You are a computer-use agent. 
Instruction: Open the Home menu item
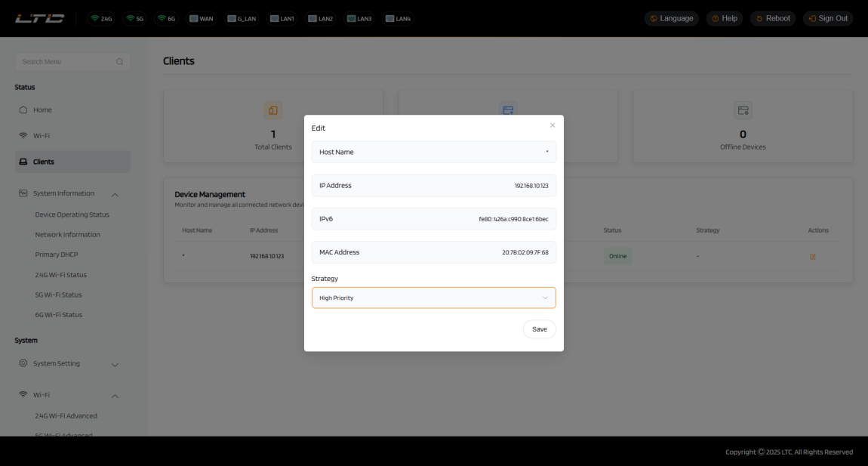tap(42, 110)
